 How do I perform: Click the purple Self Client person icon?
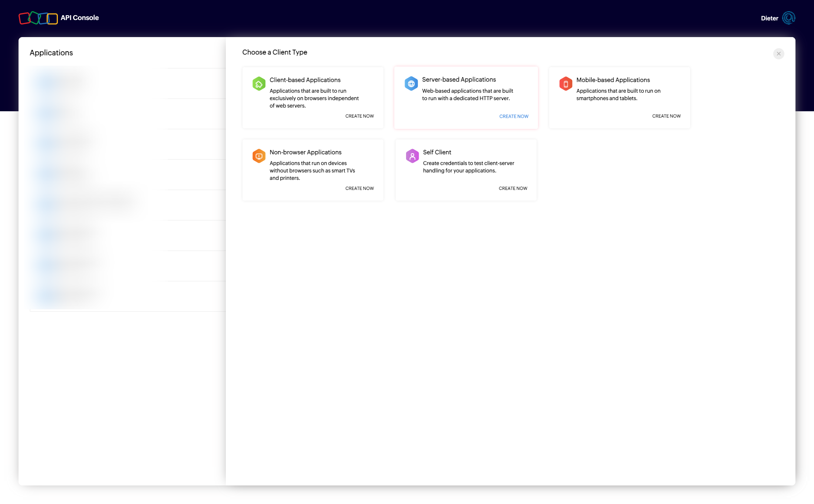pos(412,156)
